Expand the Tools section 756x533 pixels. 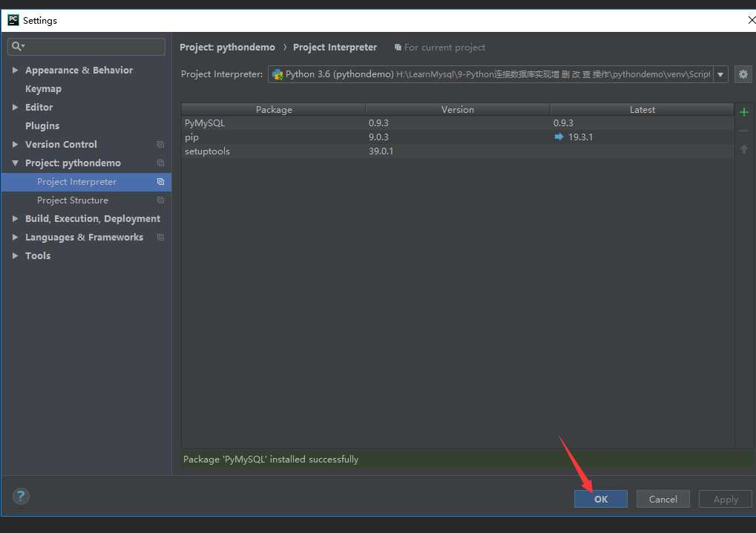click(15, 255)
